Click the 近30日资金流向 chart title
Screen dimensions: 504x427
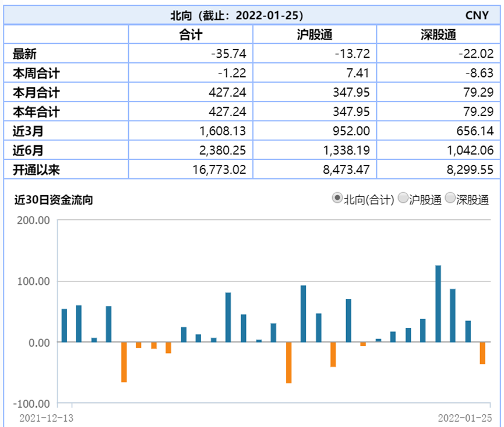(x=54, y=200)
